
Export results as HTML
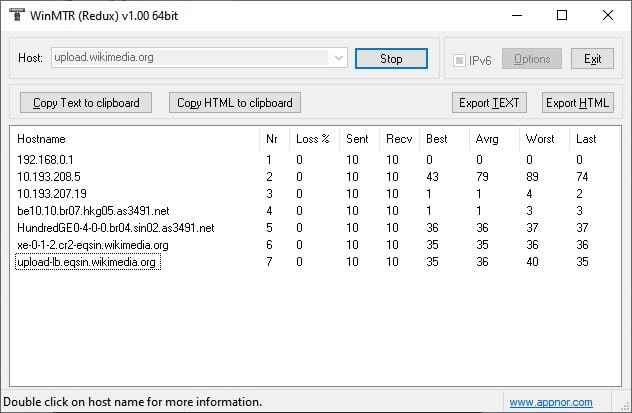tap(577, 103)
